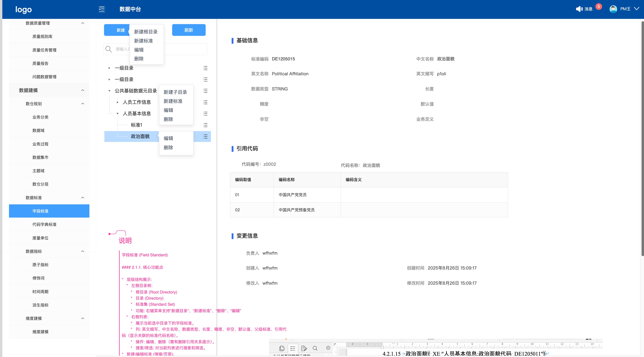Click the 刷新 button
Screen dimensions: 644x357
pos(189,30)
